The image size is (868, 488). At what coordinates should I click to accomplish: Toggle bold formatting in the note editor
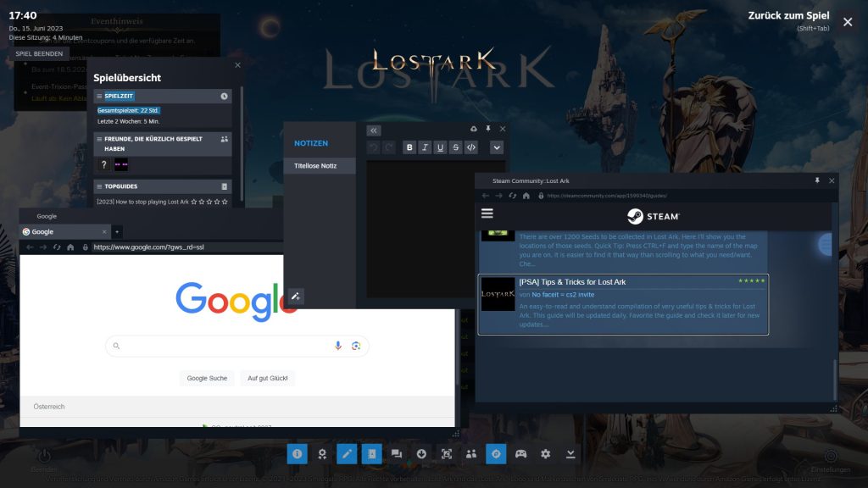[x=410, y=147]
